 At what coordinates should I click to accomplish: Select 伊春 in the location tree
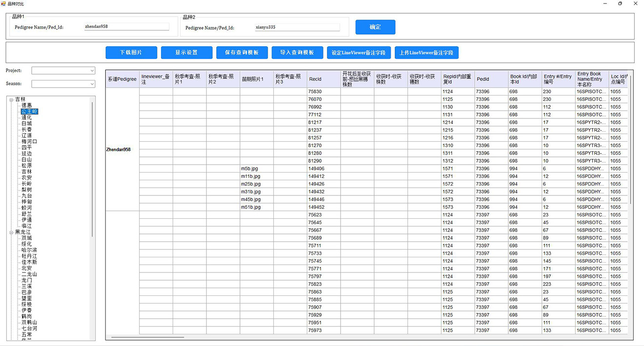[x=26, y=310]
